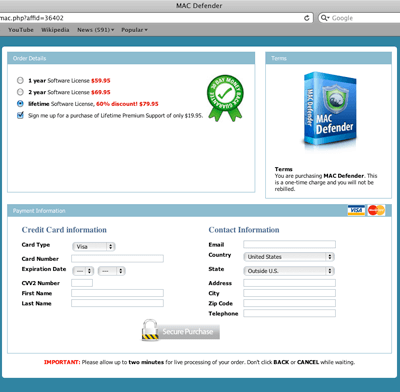This screenshot has height=392, width=400.
Task: Click the Contact Information heading
Action: coord(244,230)
